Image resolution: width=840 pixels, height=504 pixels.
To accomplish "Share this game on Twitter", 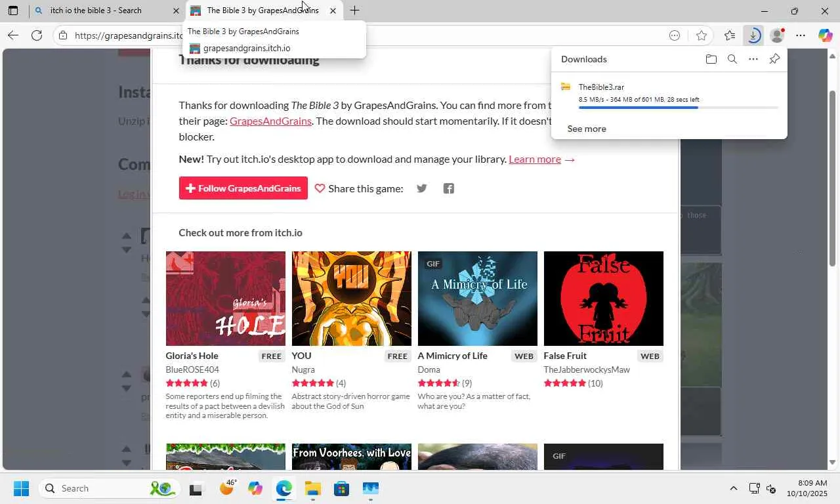I will pos(422,188).
